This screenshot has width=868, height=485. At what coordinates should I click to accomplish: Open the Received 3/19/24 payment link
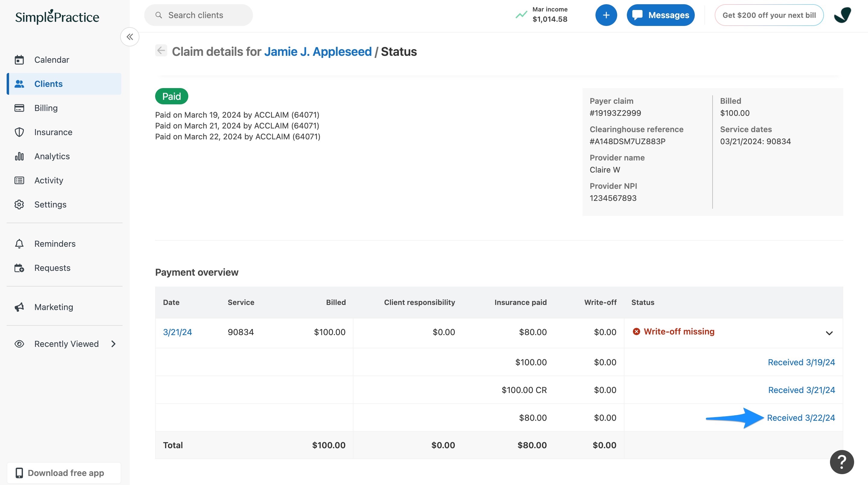[x=801, y=362]
